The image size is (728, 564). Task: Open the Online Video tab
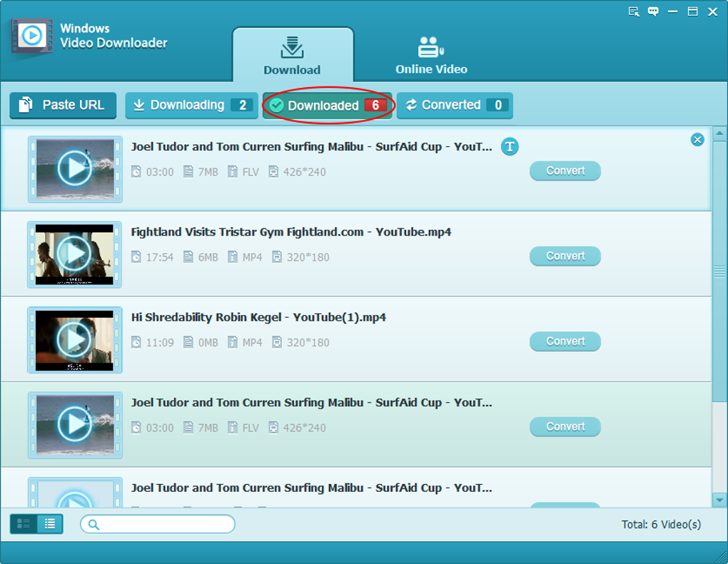pyautogui.click(x=431, y=55)
